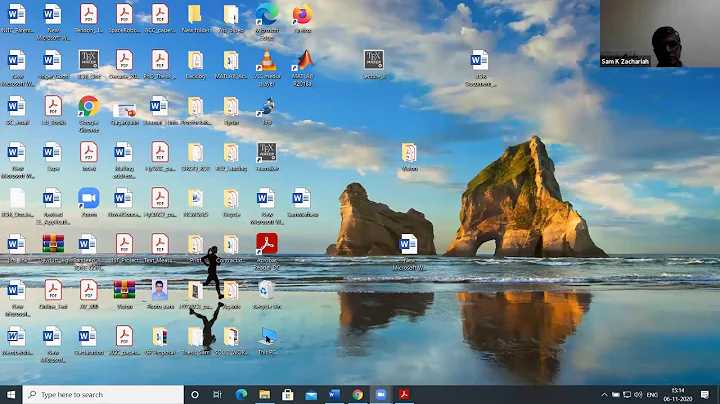The width and height of the screenshot is (720, 404).
Task: Open the Action Center notifications
Action: click(x=705, y=395)
